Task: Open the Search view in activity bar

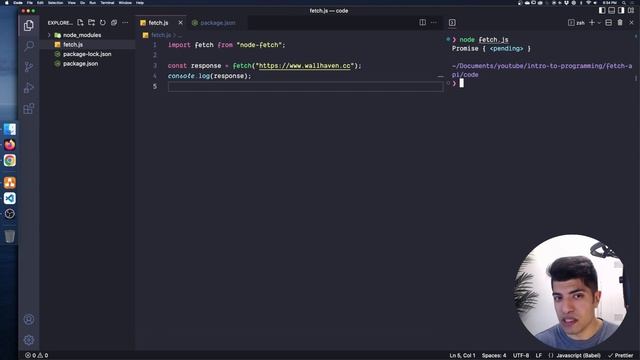Action: click(29, 46)
